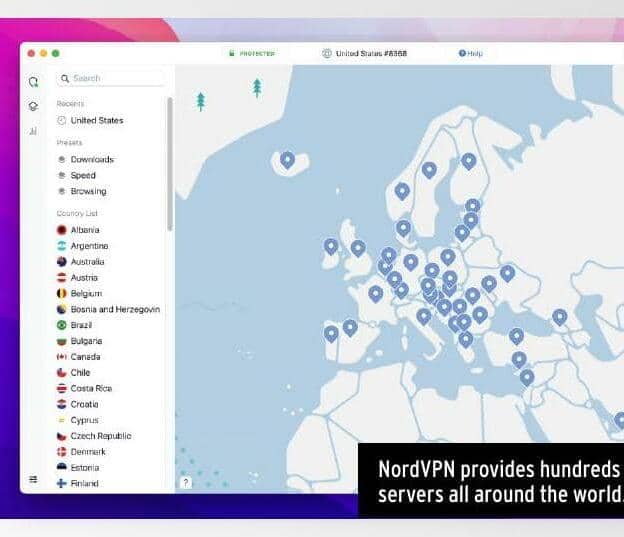Select Brazil in the country list
Viewport: 624px width, 537px height.
(x=74, y=325)
